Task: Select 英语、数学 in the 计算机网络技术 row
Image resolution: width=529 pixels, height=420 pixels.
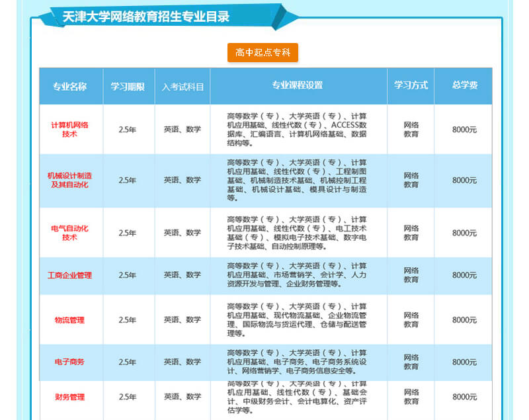Action: 183,129
